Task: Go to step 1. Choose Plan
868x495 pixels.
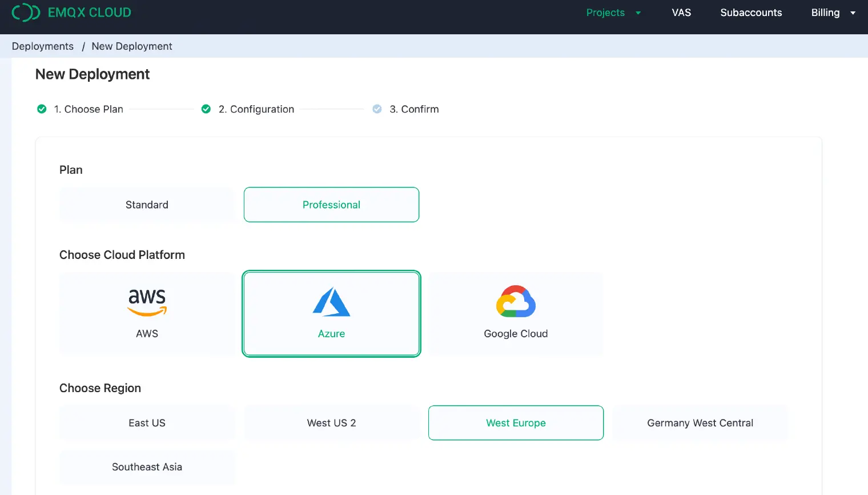Action: coord(89,109)
